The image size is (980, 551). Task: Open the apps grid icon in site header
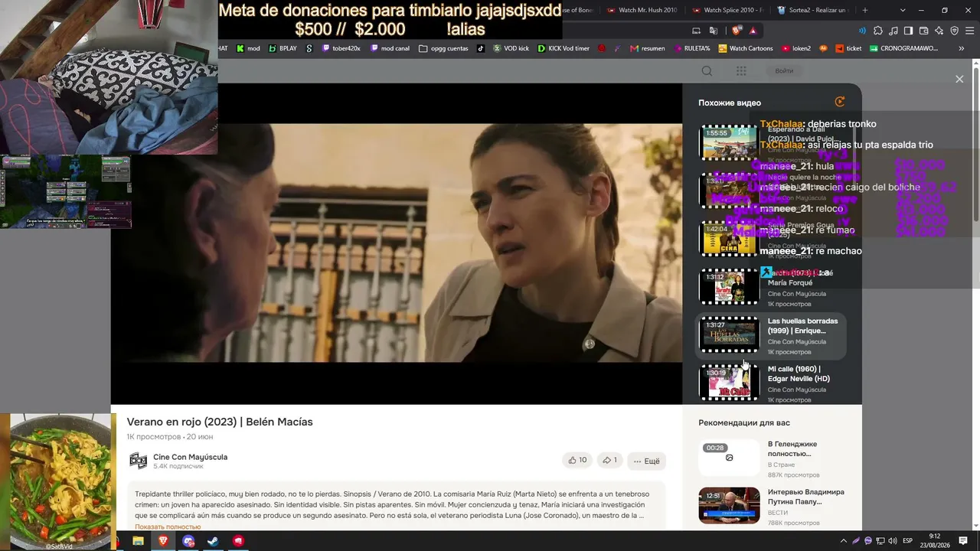741,71
